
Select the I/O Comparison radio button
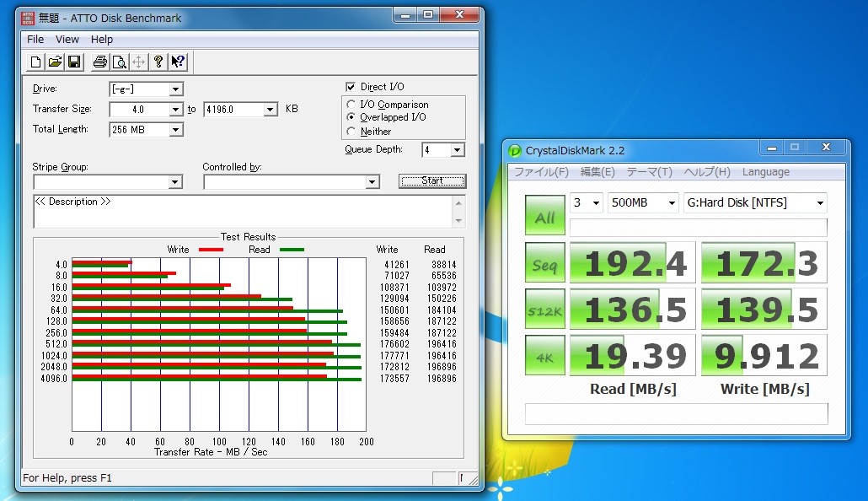tap(351, 105)
